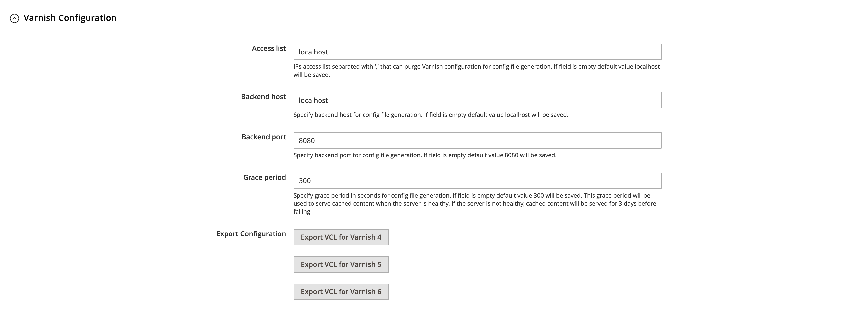Collapse the Varnish Configuration section chevron
This screenshot has width=868, height=310.
(x=15, y=18)
